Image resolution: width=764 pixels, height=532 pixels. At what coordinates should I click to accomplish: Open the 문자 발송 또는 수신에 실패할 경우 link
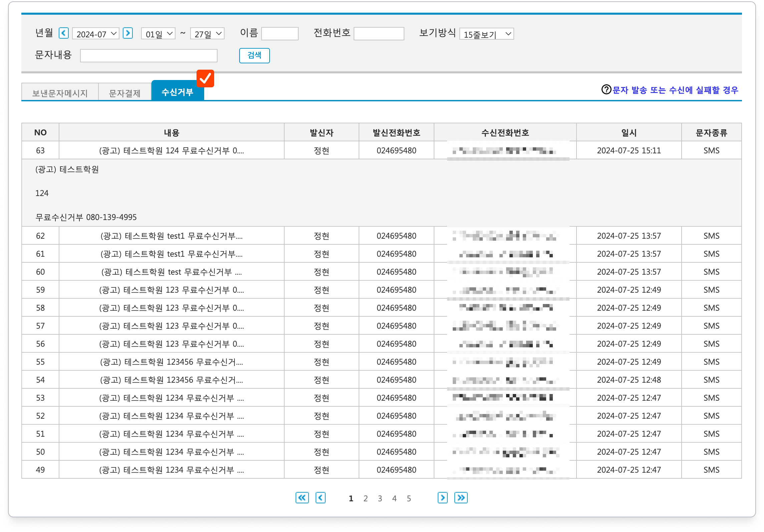pyautogui.click(x=675, y=90)
